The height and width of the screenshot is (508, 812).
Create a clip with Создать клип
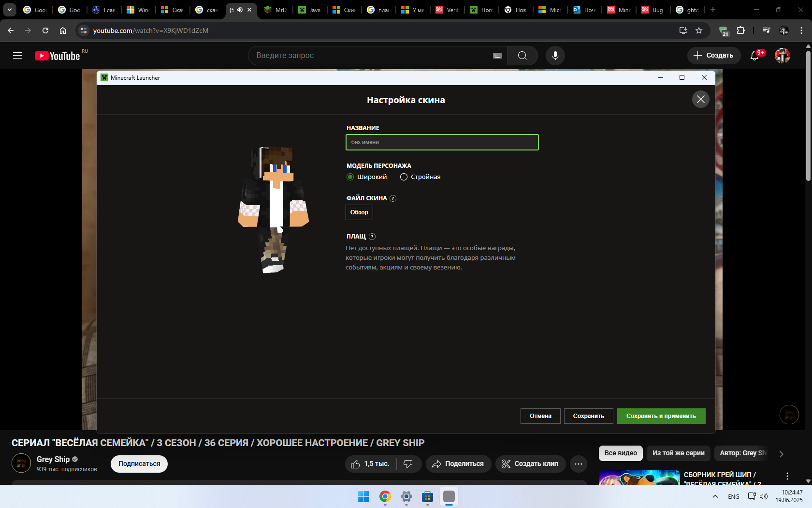[531, 464]
